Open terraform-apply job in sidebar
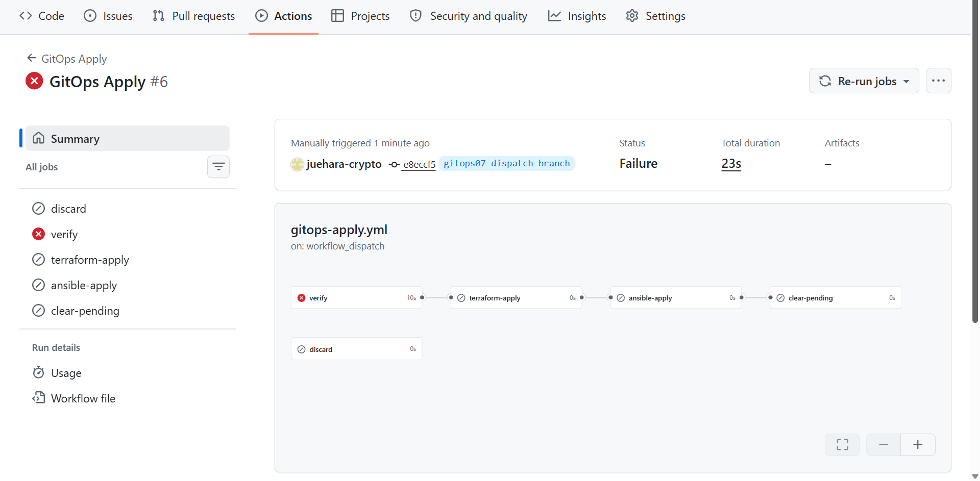The height and width of the screenshot is (481, 980). click(x=128, y=260)
